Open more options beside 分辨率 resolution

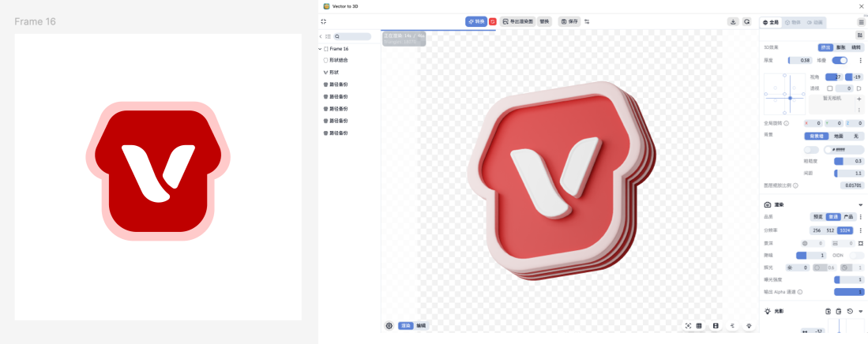click(x=860, y=230)
